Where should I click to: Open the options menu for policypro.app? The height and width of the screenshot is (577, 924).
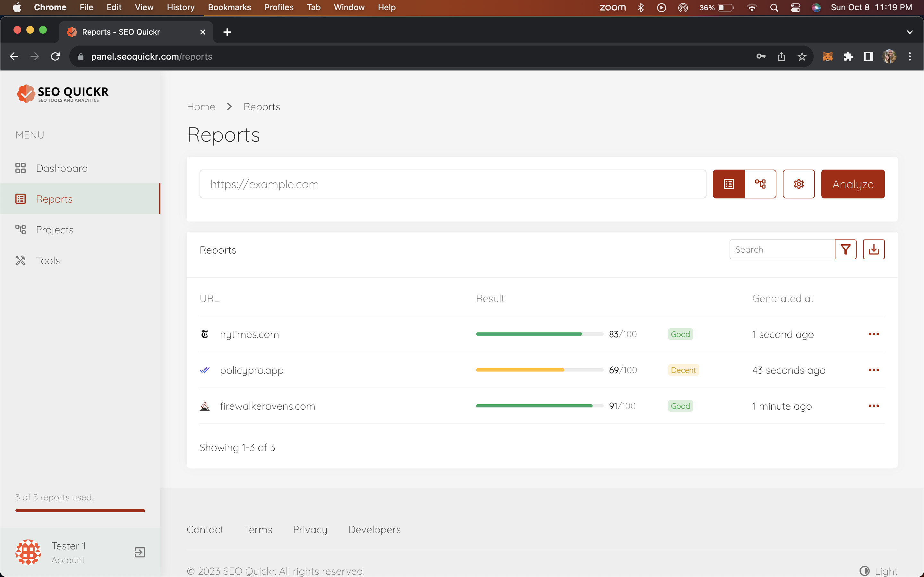(x=874, y=370)
